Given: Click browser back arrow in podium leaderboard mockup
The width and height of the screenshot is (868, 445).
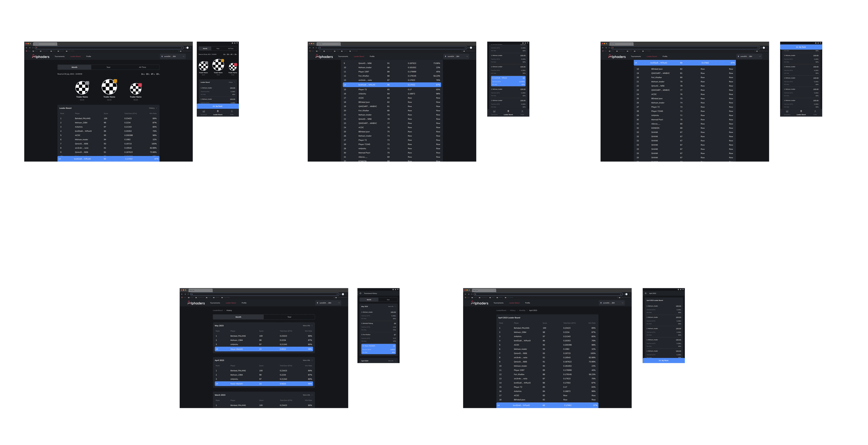Looking at the screenshot, I should [27, 48].
